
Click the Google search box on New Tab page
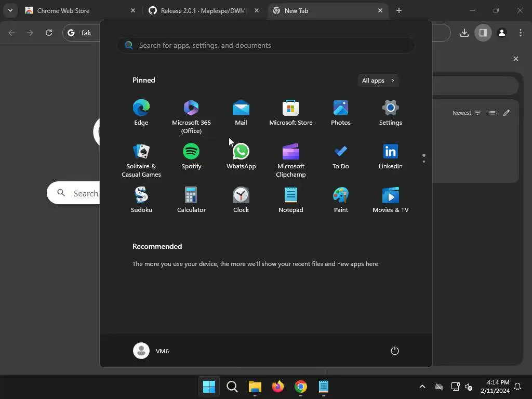pos(73,193)
